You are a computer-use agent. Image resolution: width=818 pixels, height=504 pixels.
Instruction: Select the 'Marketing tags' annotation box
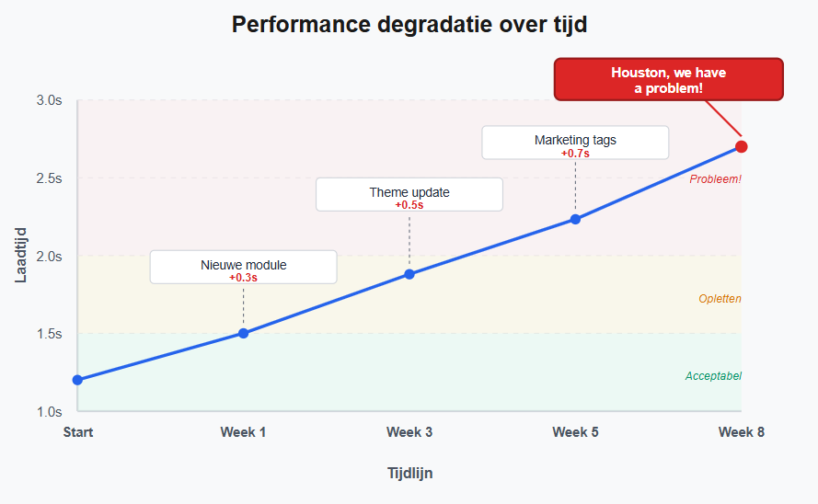coord(575,143)
